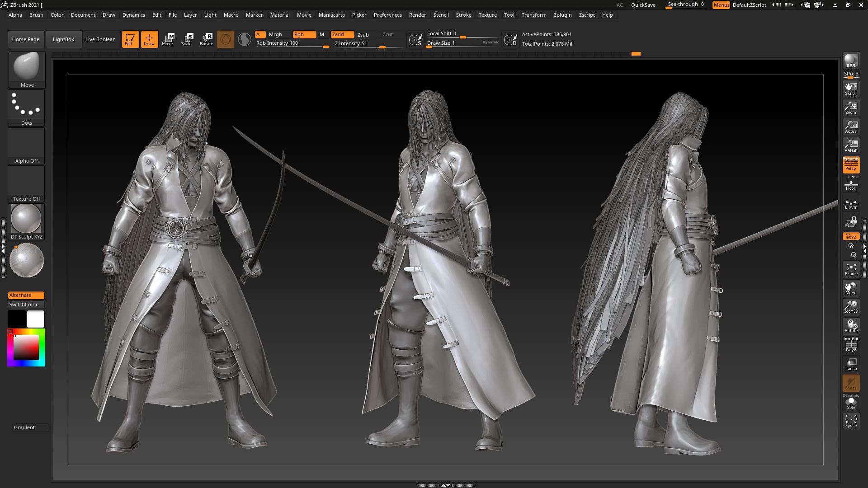The height and width of the screenshot is (488, 868).
Task: Toggle the Zsub button
Action: pos(367,35)
